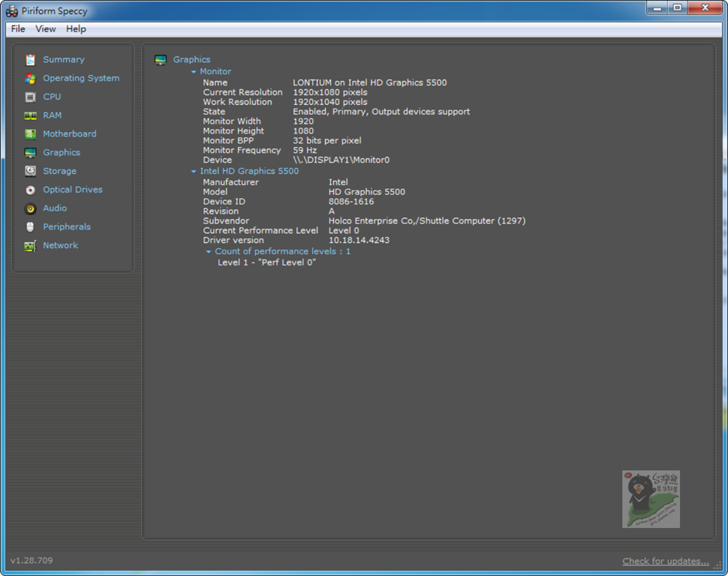Click the Monitor Frequency label

242,150
